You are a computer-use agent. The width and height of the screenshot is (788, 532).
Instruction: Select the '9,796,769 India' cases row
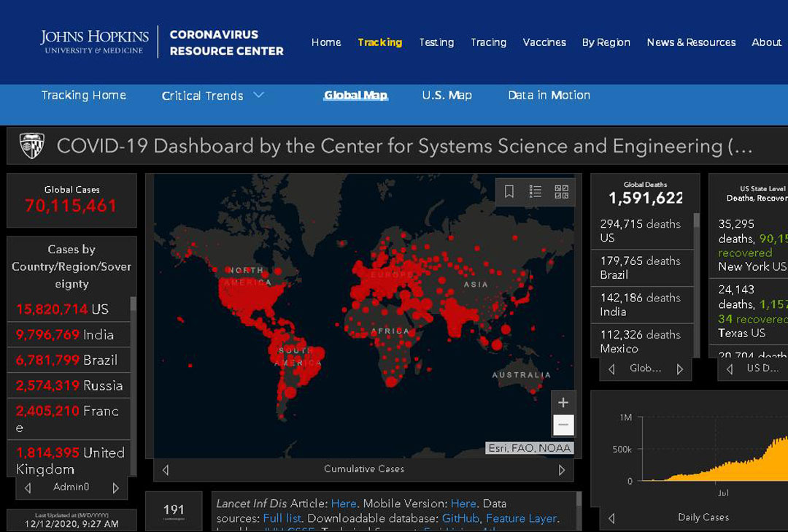coord(69,334)
